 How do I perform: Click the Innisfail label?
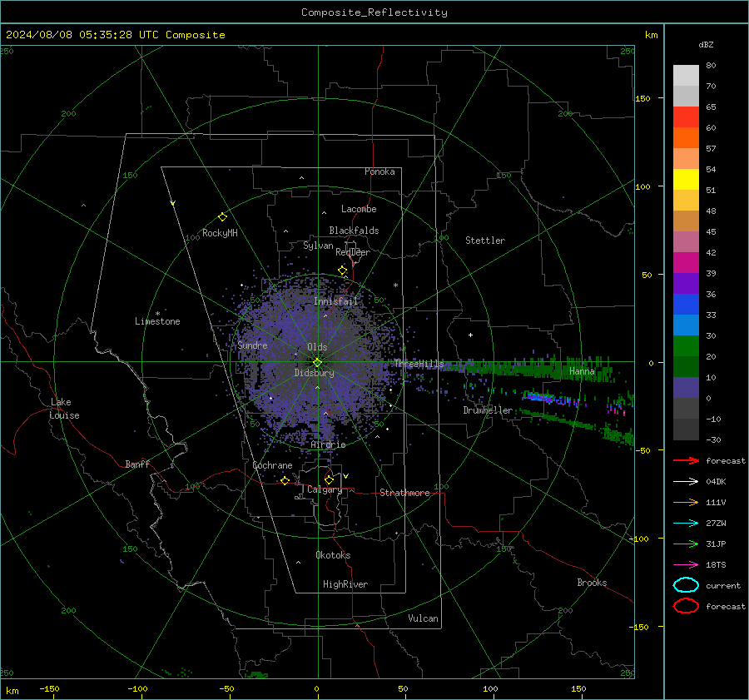336,301
